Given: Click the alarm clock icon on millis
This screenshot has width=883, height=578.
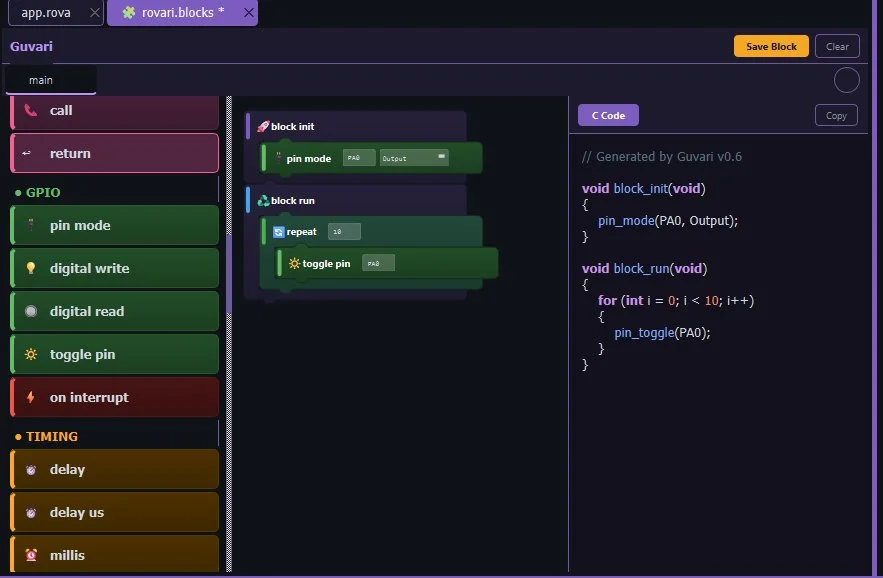Looking at the screenshot, I should pyautogui.click(x=31, y=555).
